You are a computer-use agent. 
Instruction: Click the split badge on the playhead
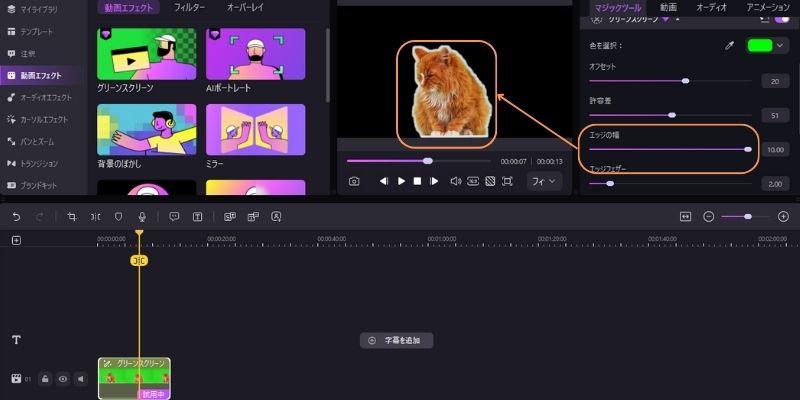click(x=139, y=261)
